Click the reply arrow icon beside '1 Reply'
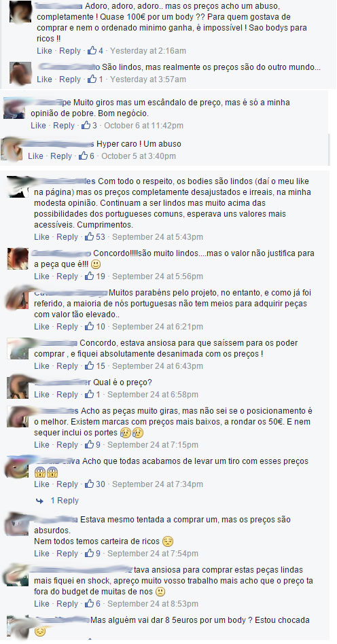 pyautogui.click(x=40, y=501)
